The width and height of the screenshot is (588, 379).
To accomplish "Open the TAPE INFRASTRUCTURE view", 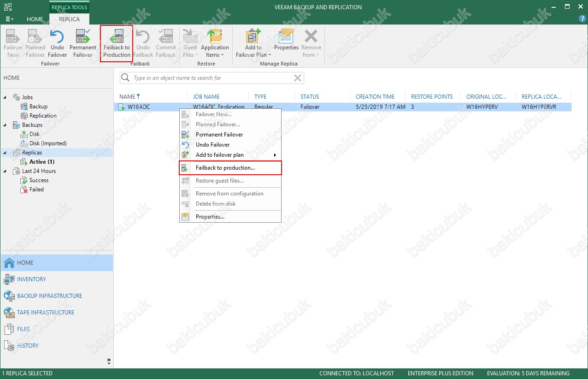I will 56,313.
